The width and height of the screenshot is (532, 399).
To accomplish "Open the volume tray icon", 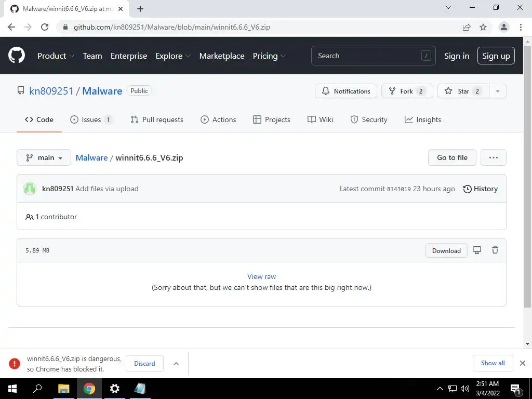I will (x=465, y=389).
